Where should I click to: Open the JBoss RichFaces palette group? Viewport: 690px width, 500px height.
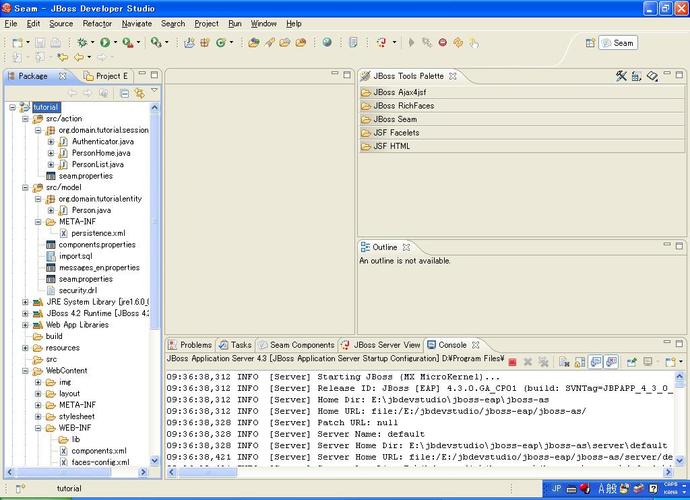pos(522,106)
